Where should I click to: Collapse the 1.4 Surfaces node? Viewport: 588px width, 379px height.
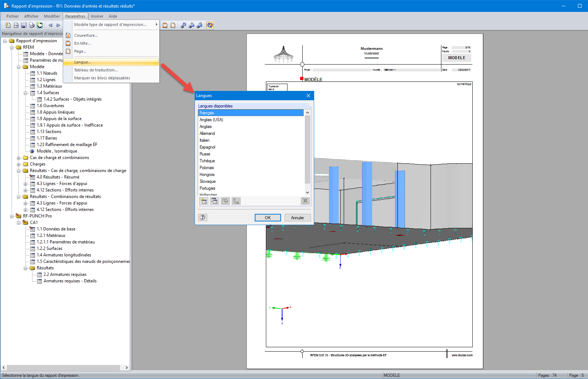tap(26, 93)
